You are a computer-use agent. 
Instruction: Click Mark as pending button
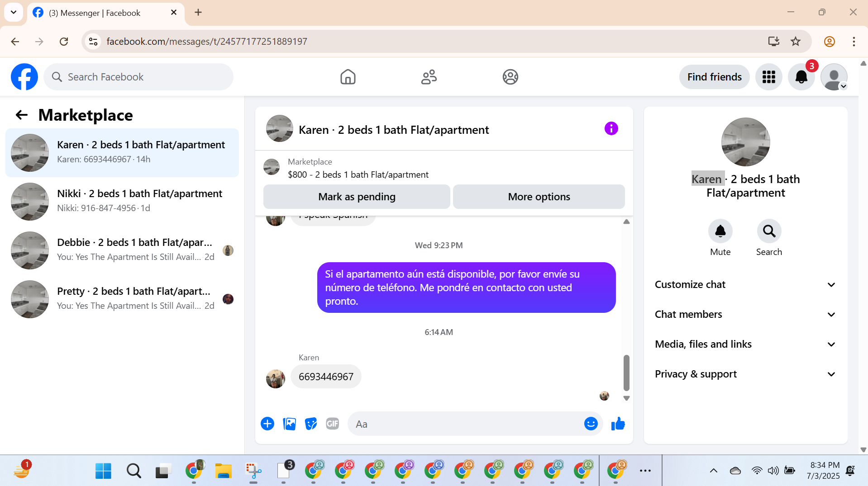click(357, 197)
